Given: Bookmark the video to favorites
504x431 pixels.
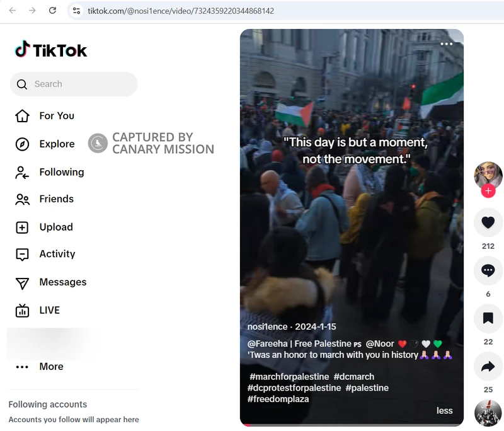Looking at the screenshot, I should (x=488, y=318).
